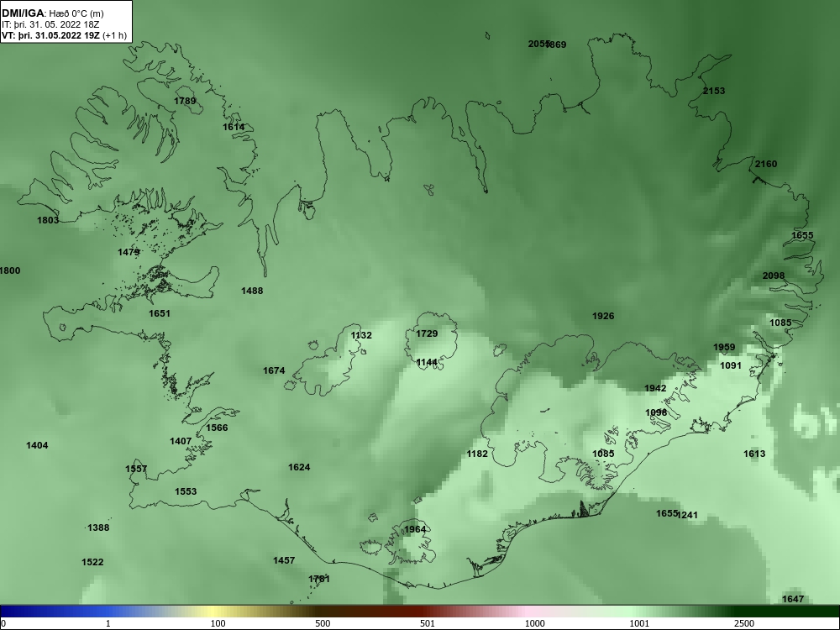Click the map title 'DMI/IGA: Hæð 0°C (m)'
Image resolution: width=840 pixels, height=630 pixels.
(x=52, y=13)
